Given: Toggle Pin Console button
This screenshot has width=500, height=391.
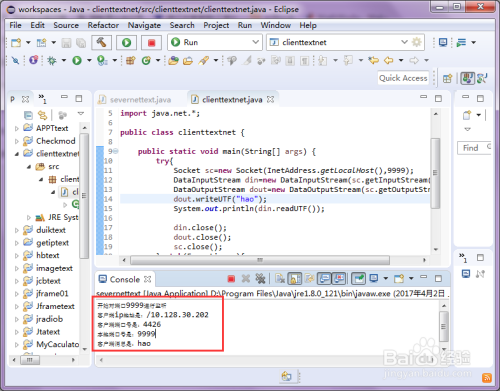Looking at the screenshot, I should click(x=359, y=278).
